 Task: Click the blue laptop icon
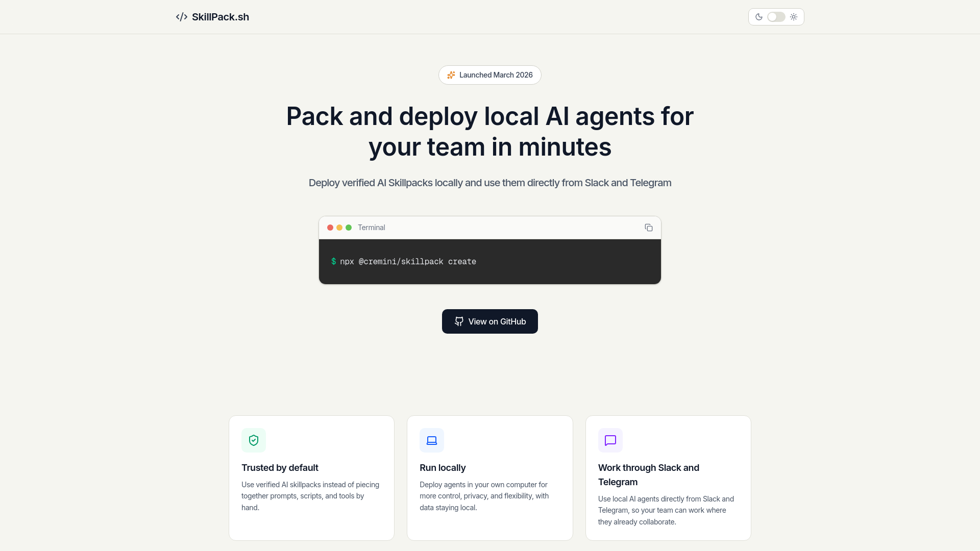(x=432, y=440)
